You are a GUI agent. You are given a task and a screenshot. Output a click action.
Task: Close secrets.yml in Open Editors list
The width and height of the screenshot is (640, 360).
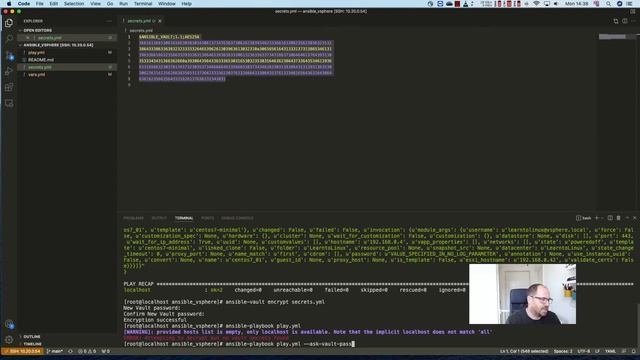pos(28,38)
